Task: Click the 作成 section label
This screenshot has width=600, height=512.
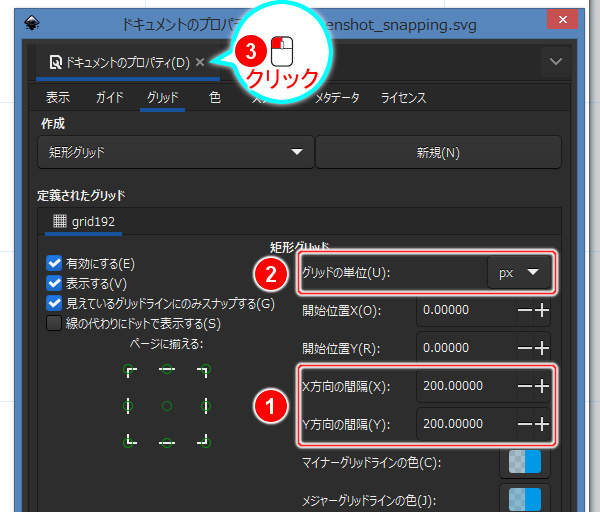Action: [53, 124]
